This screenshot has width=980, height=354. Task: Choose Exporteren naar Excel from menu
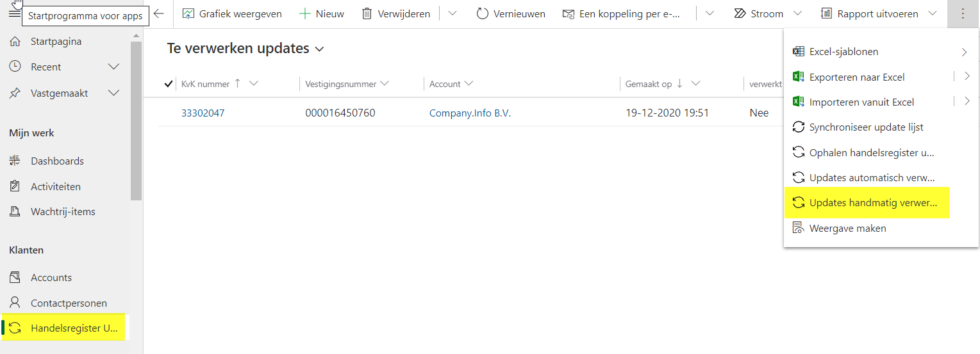point(856,77)
